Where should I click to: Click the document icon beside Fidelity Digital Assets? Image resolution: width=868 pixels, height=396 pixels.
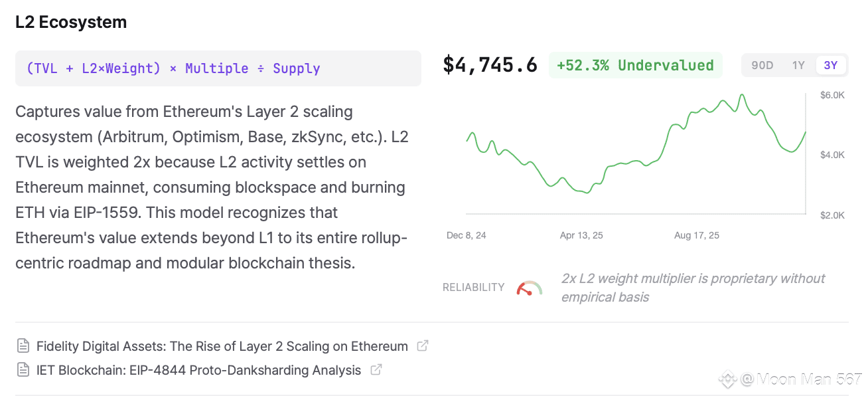point(23,346)
